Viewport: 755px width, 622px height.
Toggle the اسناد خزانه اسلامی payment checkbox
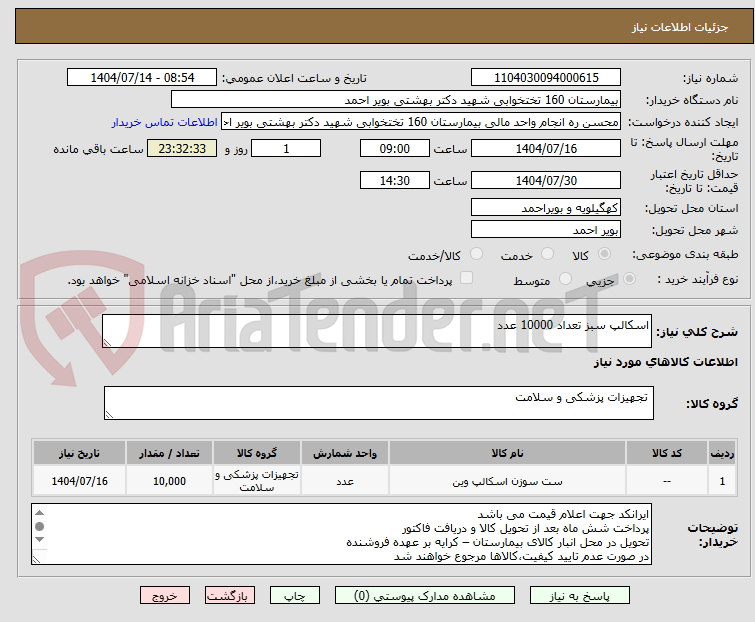click(466, 278)
